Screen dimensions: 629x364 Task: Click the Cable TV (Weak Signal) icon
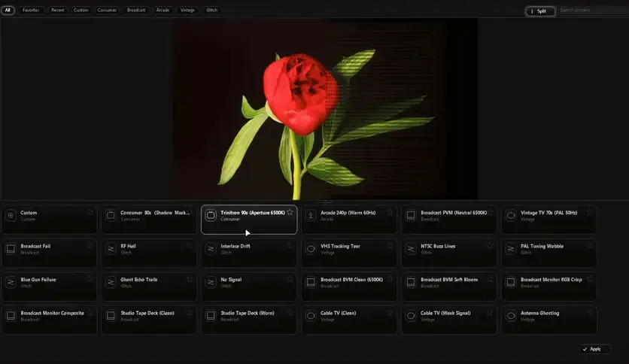click(x=411, y=316)
